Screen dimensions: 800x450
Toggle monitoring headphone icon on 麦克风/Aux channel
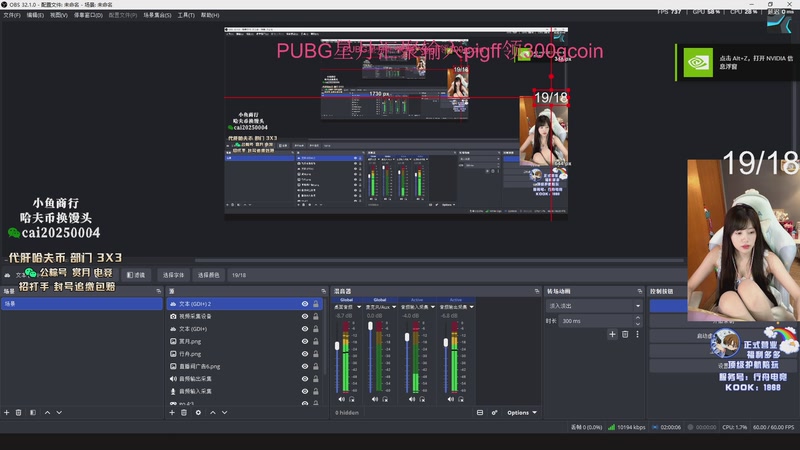(385, 399)
